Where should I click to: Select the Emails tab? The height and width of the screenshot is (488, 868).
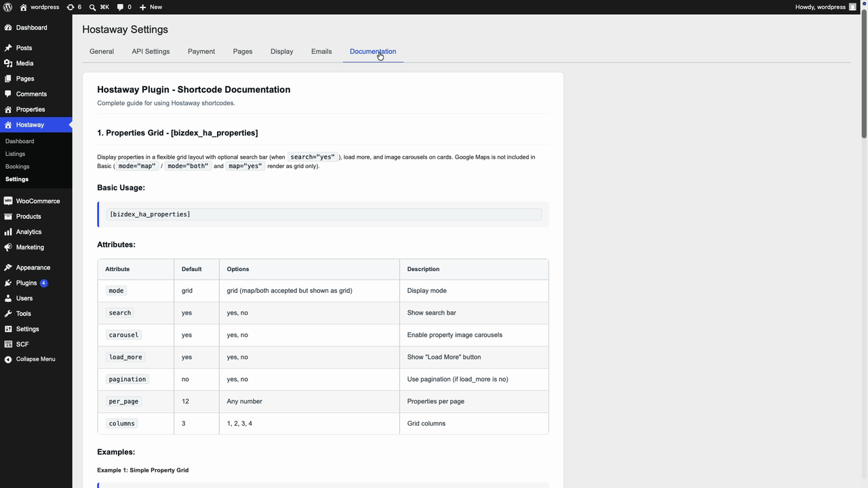click(x=321, y=52)
